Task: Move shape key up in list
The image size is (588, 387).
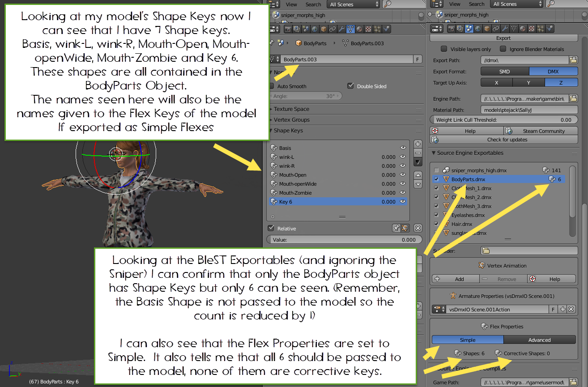Action: [418, 175]
